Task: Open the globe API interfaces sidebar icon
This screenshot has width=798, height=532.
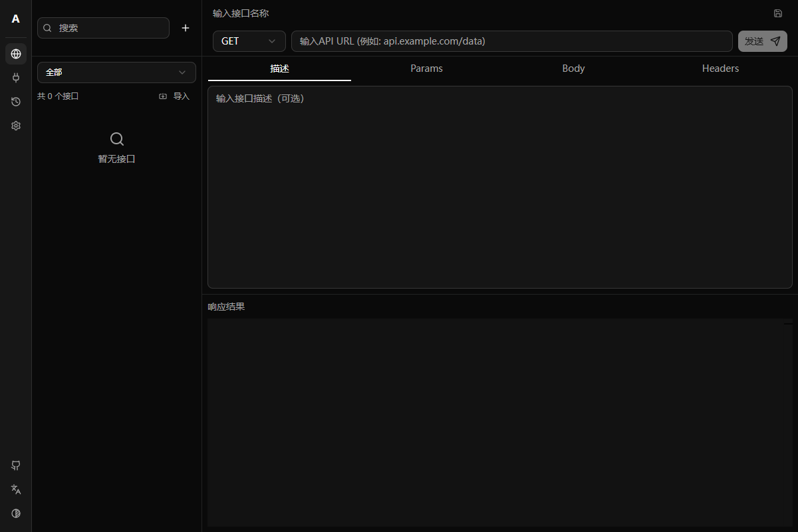Action: 16,54
